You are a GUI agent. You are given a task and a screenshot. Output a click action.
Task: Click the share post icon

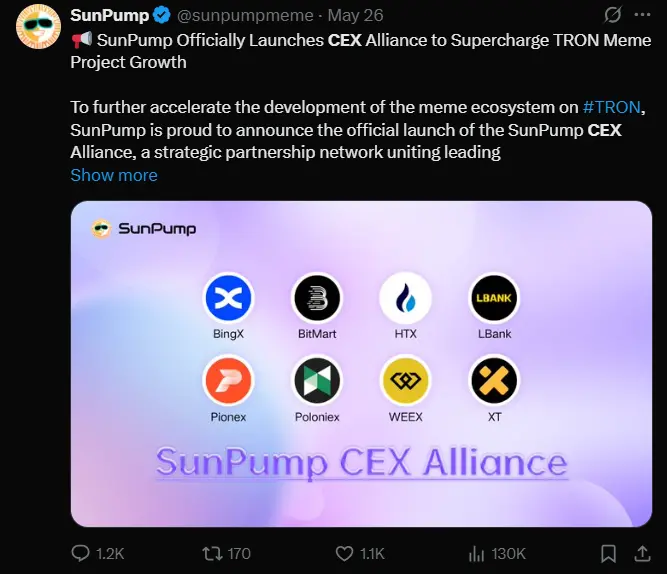[x=641, y=553]
